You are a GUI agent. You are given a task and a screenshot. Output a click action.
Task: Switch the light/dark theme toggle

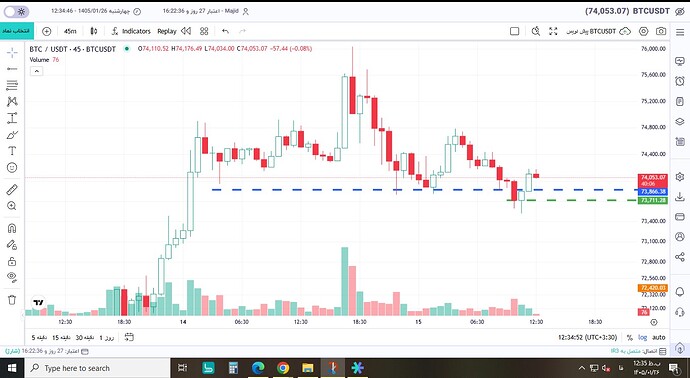click(x=16, y=12)
